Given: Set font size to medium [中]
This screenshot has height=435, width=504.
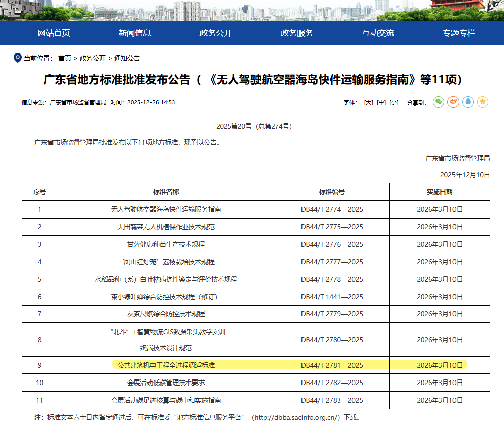Looking at the screenshot, I should (x=381, y=102).
